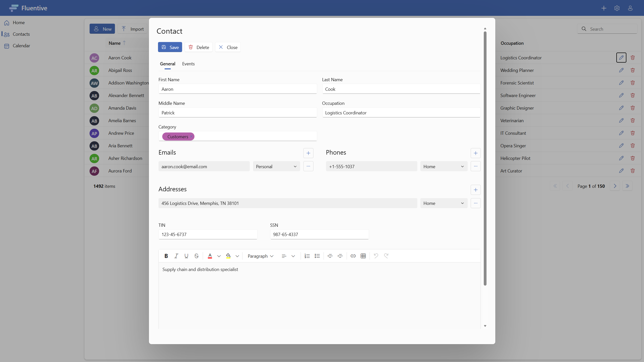Insert a hyperlink in notes
644x362 pixels.
[x=353, y=256]
